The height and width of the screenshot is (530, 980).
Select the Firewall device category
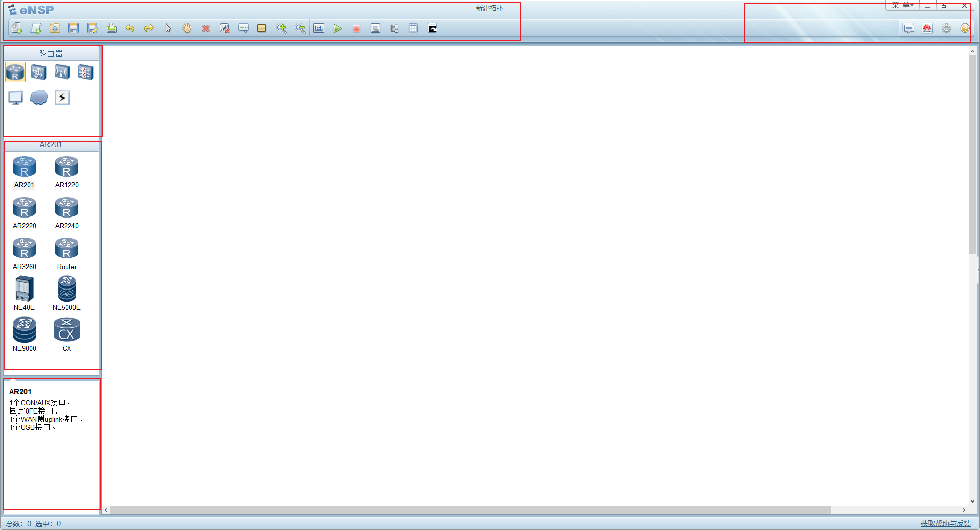tap(86, 73)
